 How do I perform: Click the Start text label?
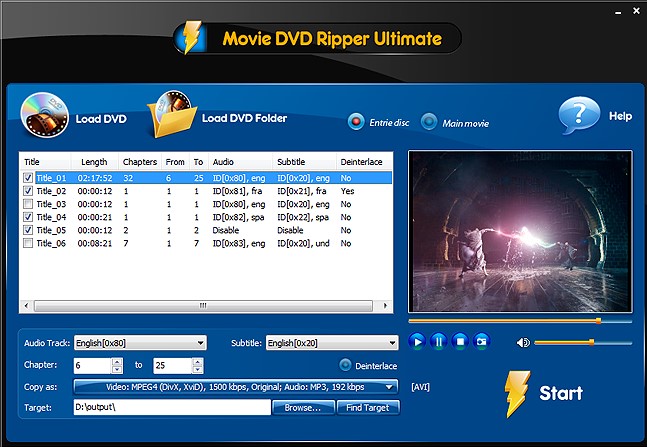coord(561,393)
